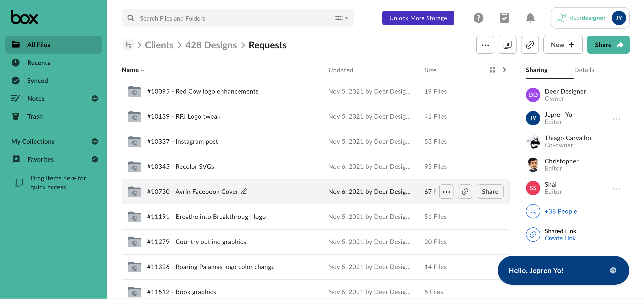
Task: Open more options for Shai collaborator
Action: point(616,189)
